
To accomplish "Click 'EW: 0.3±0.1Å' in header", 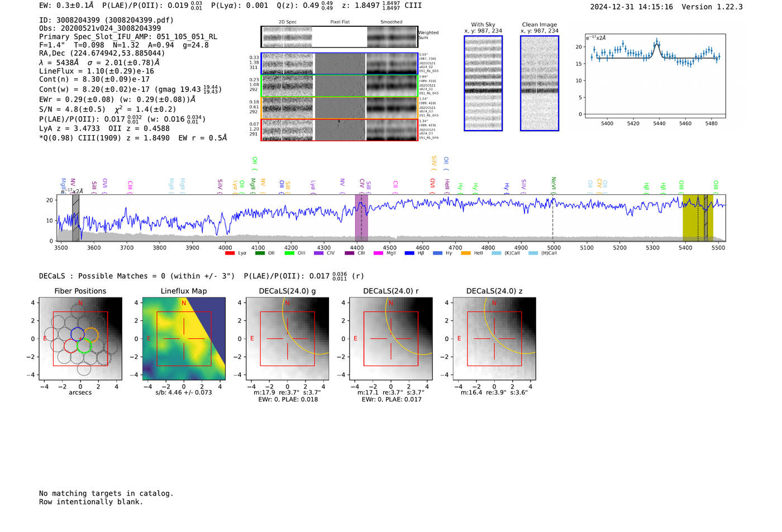I will [x=66, y=6].
